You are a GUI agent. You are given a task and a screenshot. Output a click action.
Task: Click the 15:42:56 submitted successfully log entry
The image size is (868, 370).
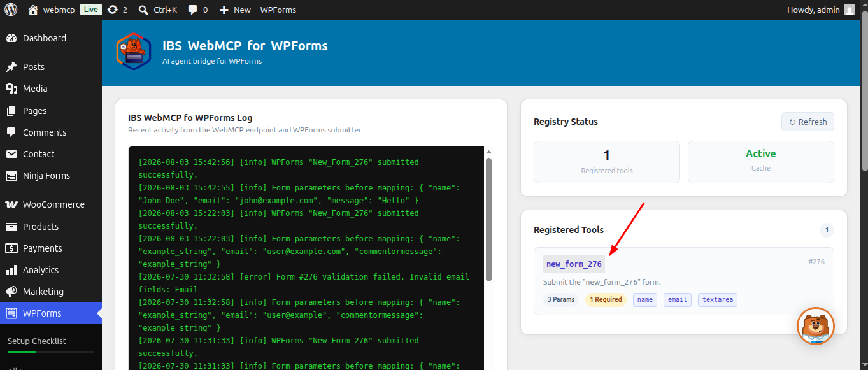pyautogui.click(x=278, y=169)
